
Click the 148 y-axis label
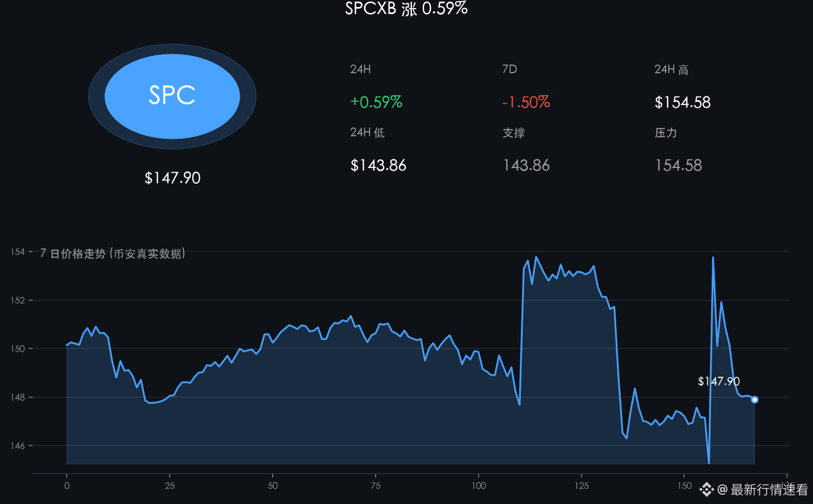[18, 397]
